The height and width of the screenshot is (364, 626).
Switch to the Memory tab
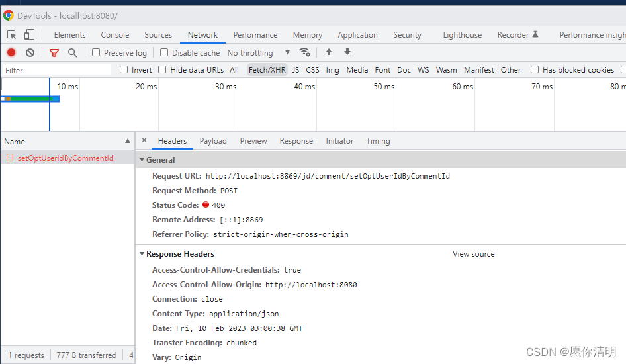coord(308,35)
